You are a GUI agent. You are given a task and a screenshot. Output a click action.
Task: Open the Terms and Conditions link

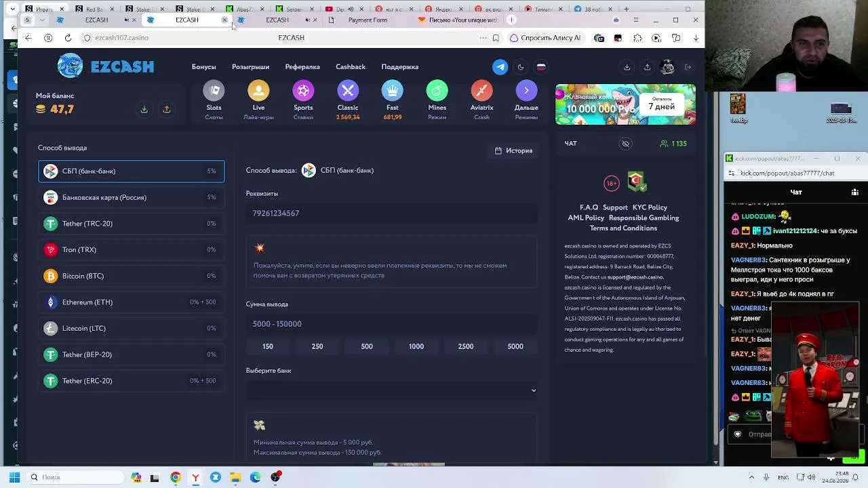coord(623,228)
